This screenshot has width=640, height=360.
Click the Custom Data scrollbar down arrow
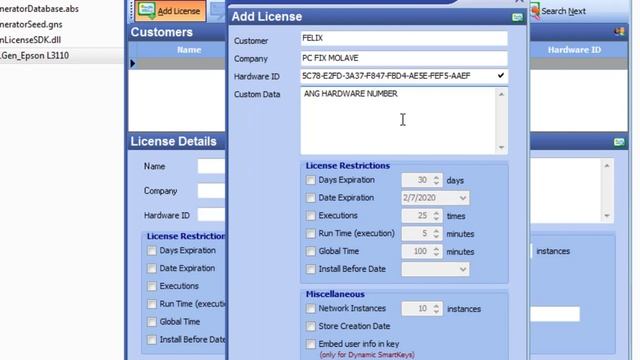[501, 147]
